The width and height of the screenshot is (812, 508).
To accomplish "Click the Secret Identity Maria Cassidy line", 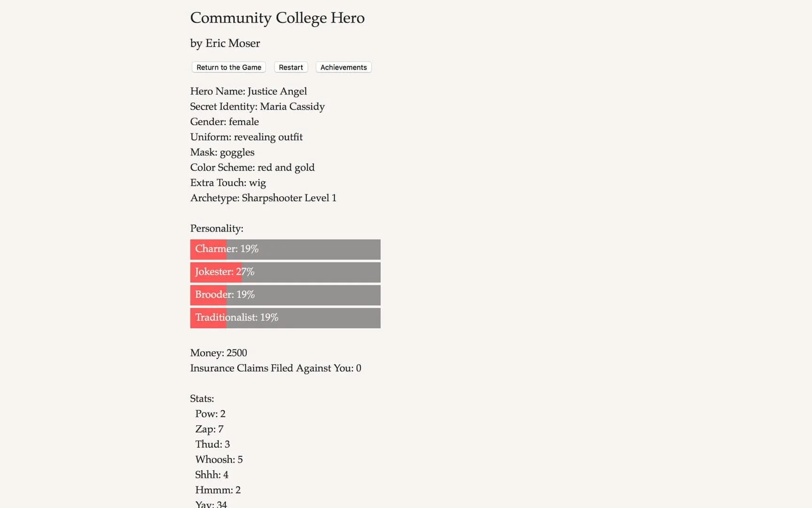I will (x=257, y=107).
